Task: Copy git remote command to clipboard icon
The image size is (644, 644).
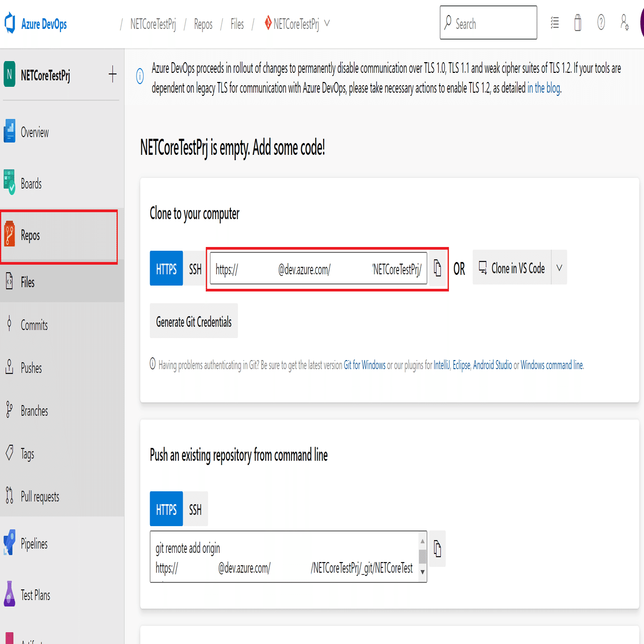Action: click(438, 549)
